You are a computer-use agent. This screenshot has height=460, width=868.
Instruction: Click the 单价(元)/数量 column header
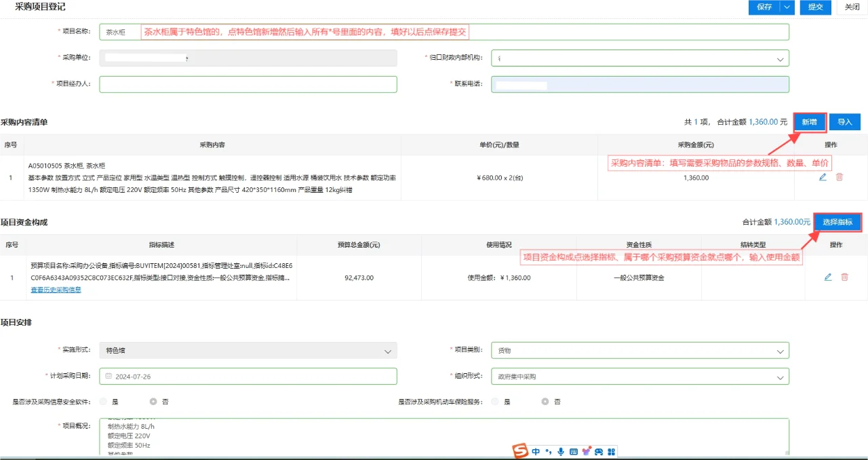(x=500, y=145)
